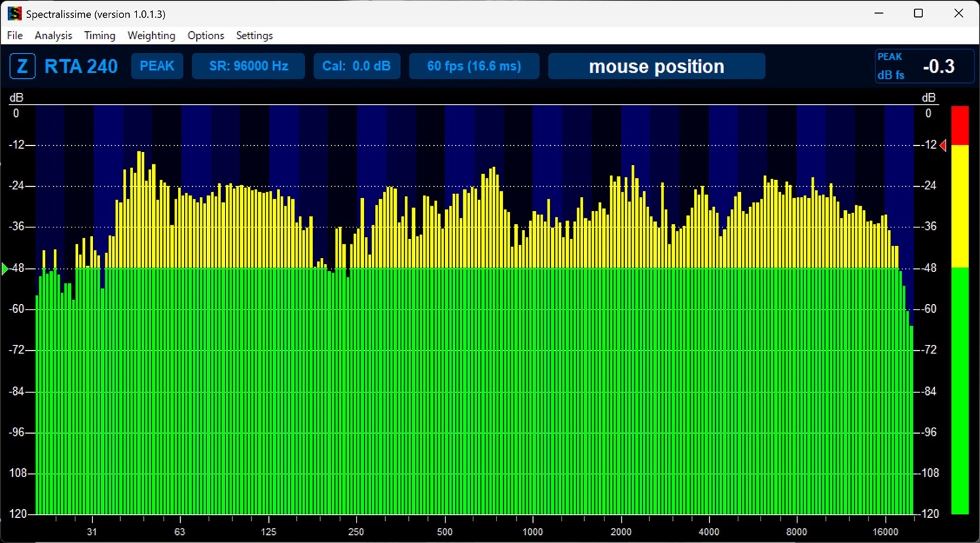Click the green zone of level meter
Image resolution: width=980 pixels, height=543 pixels.
click(x=960, y=391)
